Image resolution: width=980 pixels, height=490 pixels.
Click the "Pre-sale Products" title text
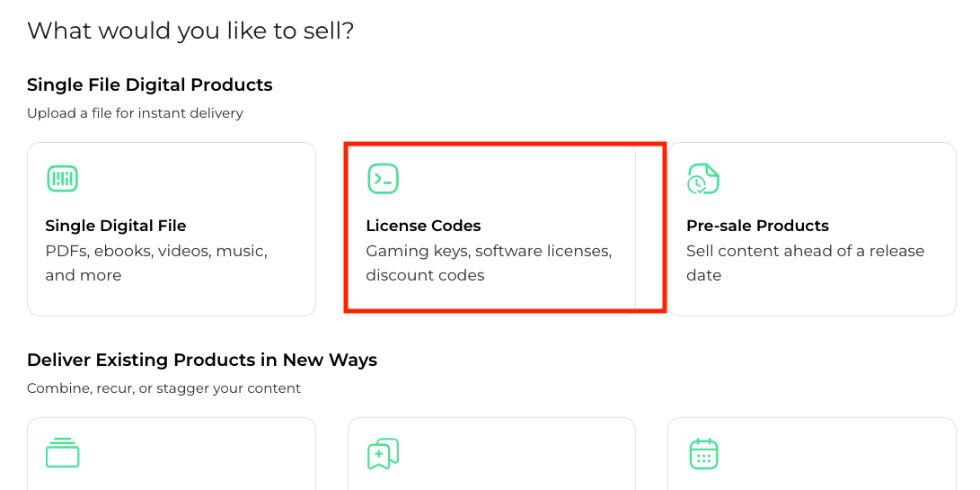click(757, 226)
